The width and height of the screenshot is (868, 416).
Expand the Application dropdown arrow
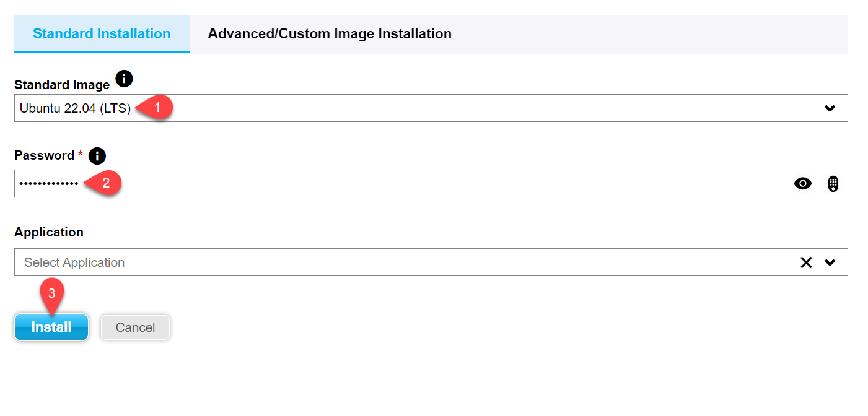[830, 262]
